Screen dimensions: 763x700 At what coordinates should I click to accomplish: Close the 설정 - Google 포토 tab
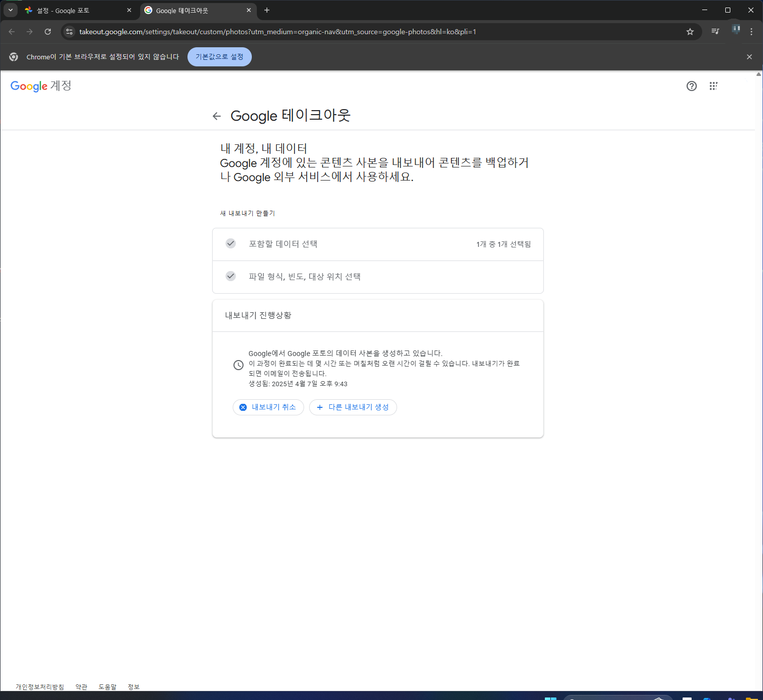(129, 10)
